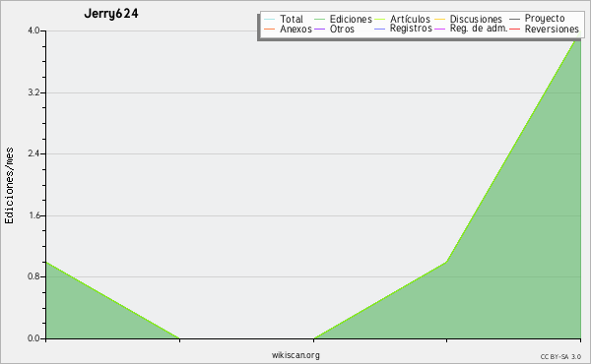Click the Registros legend entry
This screenshot has width=591, height=364.
[403, 29]
